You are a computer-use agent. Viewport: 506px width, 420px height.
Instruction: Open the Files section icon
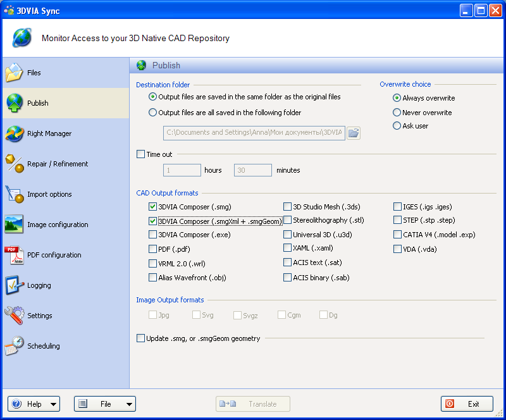pos(14,73)
